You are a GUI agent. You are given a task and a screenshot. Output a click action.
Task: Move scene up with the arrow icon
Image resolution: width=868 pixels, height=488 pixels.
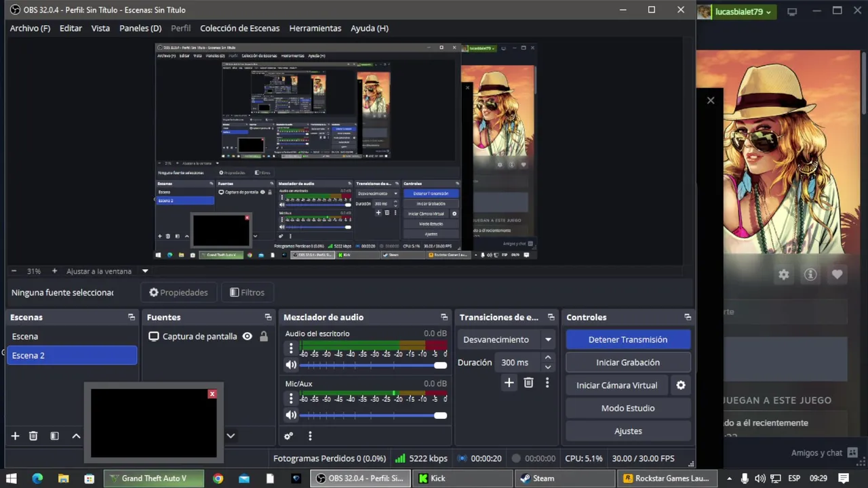point(76,436)
